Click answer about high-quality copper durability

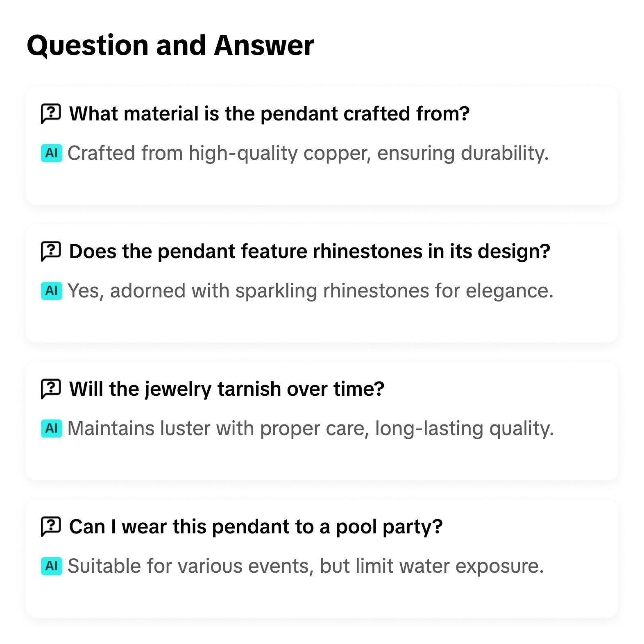click(308, 153)
